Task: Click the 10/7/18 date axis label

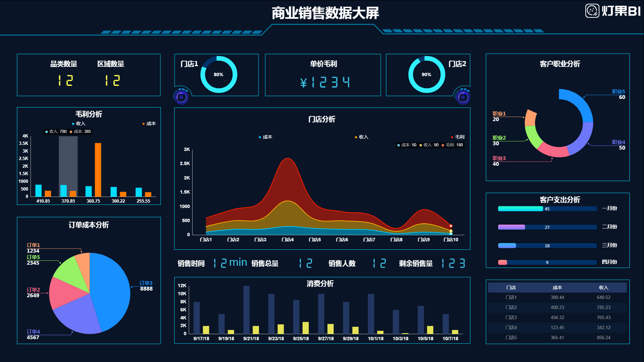Action: tap(450, 339)
